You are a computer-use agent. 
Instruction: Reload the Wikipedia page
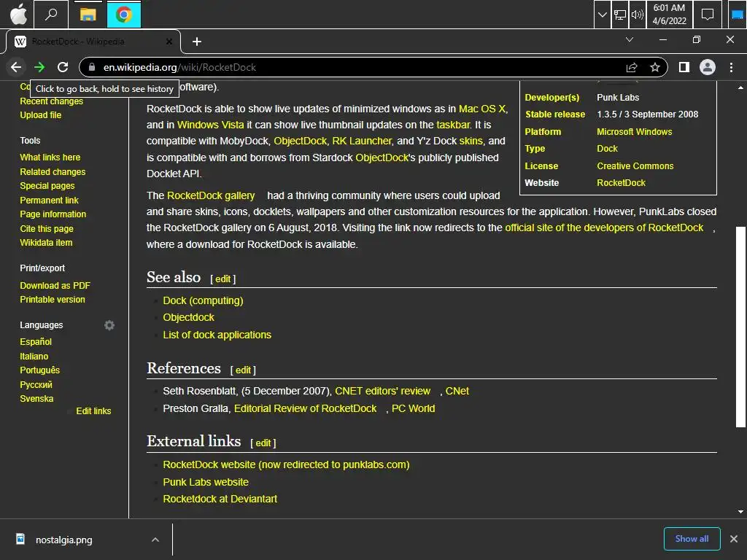click(63, 67)
